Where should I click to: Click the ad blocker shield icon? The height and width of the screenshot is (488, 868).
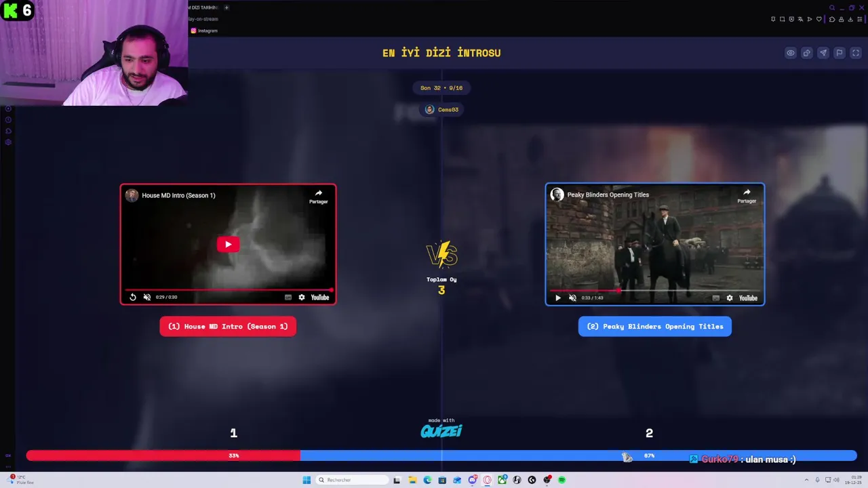(x=791, y=19)
